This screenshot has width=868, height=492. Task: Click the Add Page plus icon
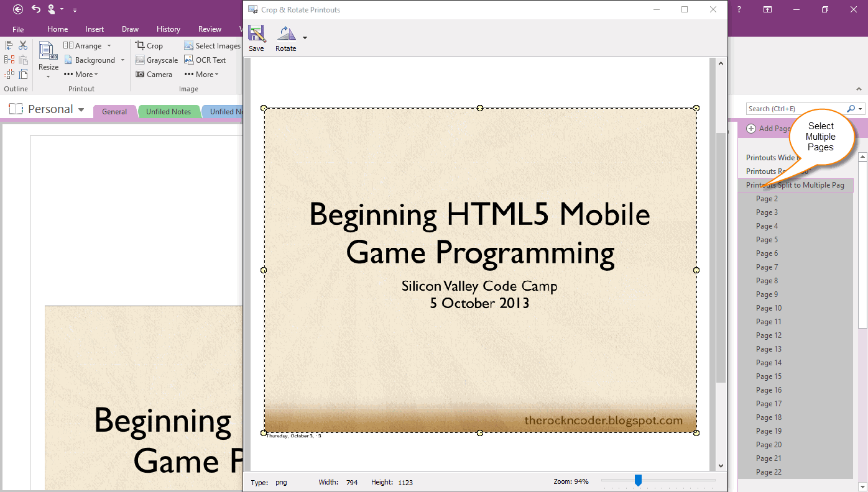pyautogui.click(x=751, y=129)
